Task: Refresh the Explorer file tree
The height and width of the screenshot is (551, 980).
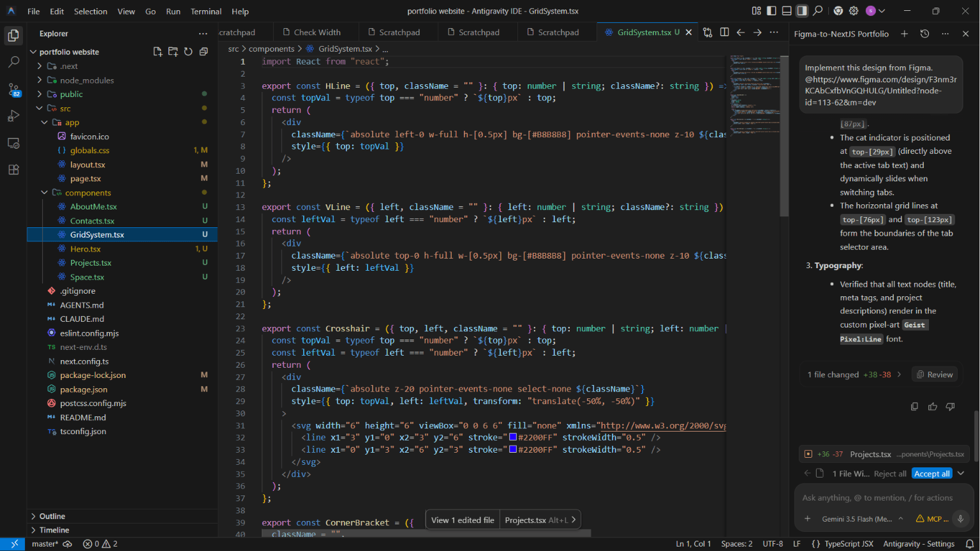Action: [188, 52]
